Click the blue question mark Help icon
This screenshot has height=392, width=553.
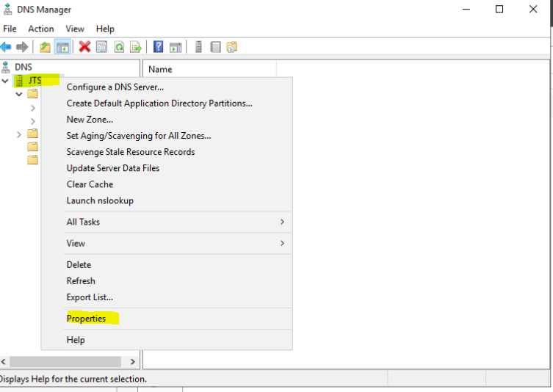point(159,46)
